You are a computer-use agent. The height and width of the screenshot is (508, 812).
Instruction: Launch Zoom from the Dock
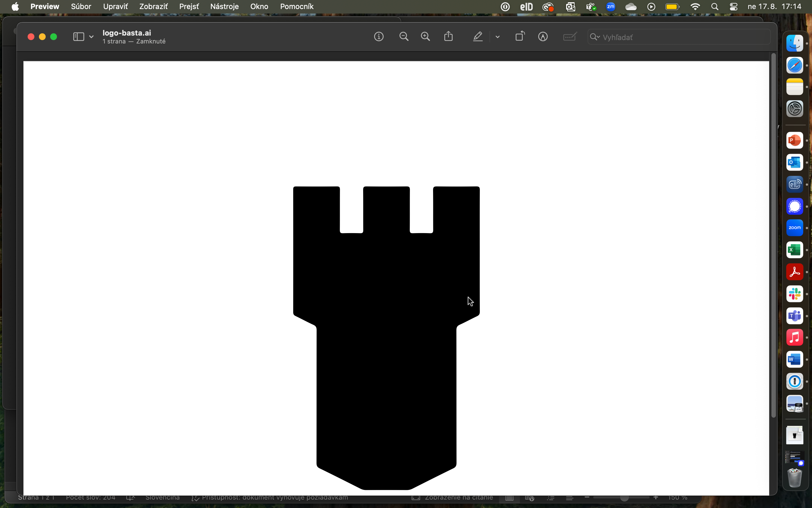(795, 228)
